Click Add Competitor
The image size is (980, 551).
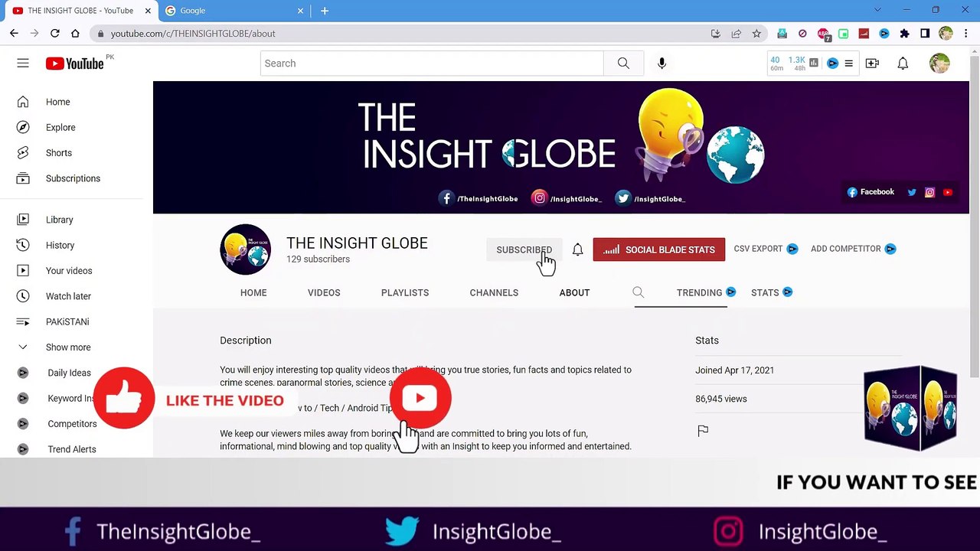[853, 249]
